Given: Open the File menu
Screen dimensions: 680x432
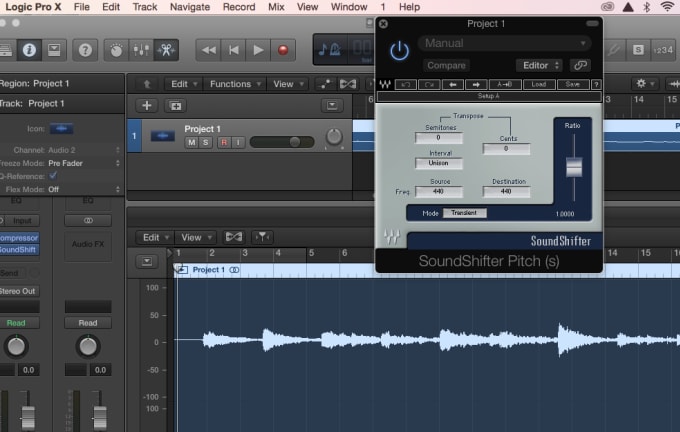Looking at the screenshot, I should (82, 7).
